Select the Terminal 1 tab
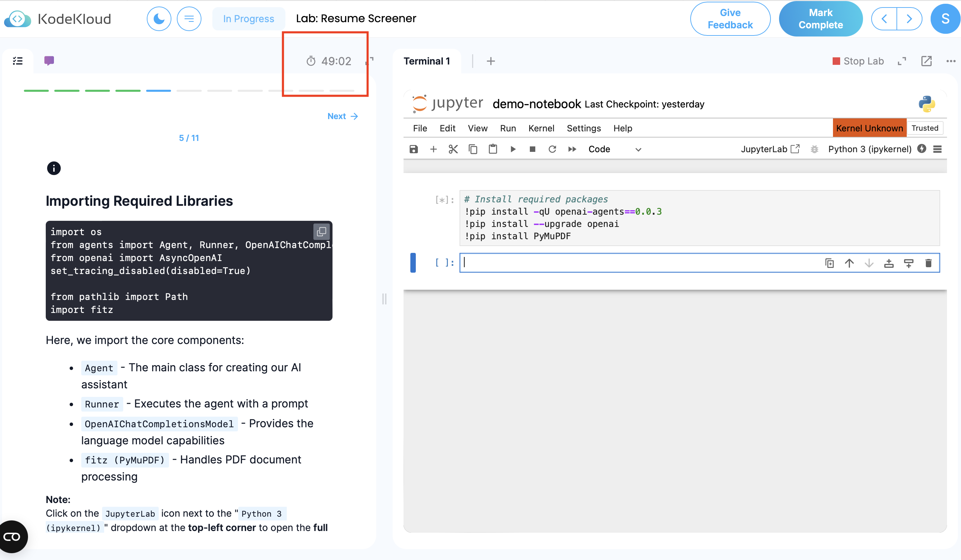Viewport: 961px width, 560px height. click(x=427, y=61)
